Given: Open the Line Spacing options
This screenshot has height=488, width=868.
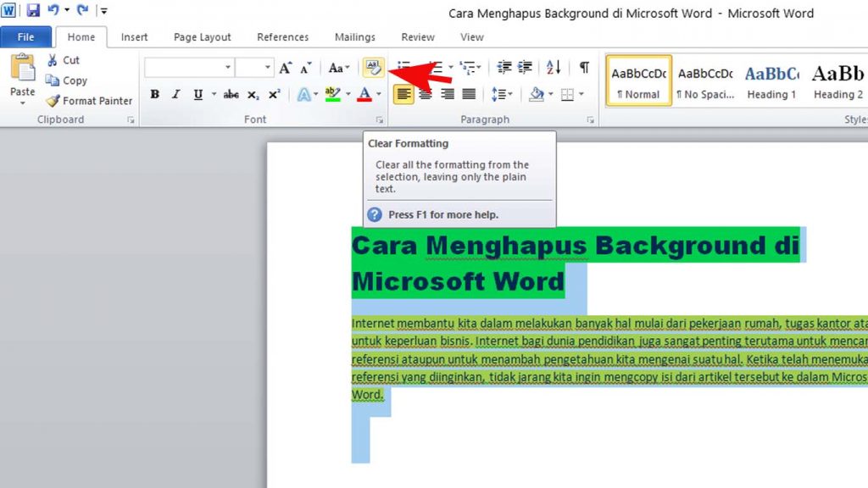Looking at the screenshot, I should click(502, 95).
